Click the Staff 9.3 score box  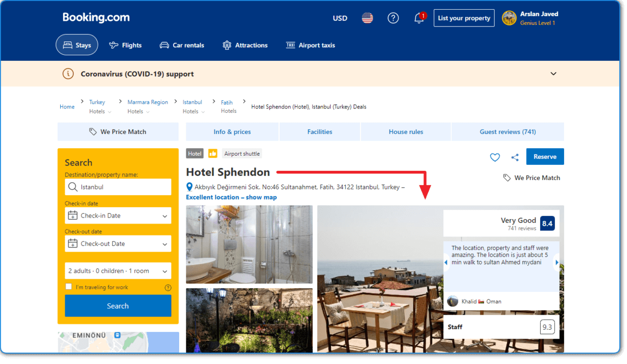[502, 327]
